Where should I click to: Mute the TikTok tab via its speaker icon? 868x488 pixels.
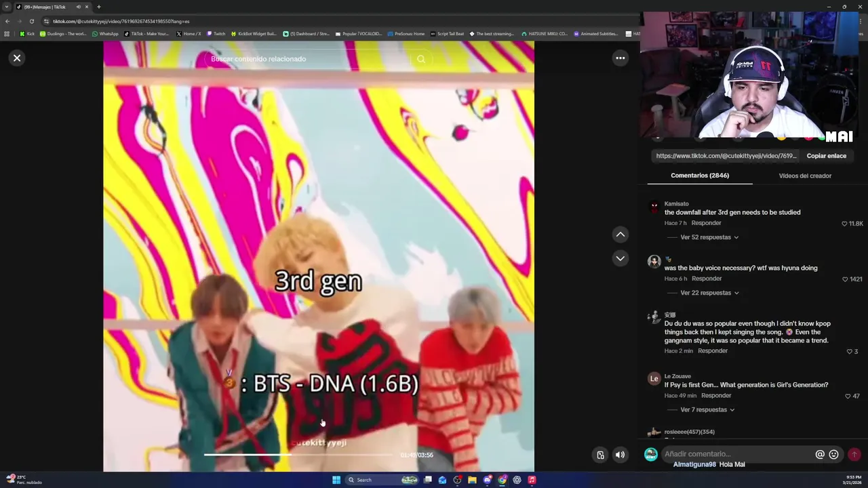tap(78, 7)
